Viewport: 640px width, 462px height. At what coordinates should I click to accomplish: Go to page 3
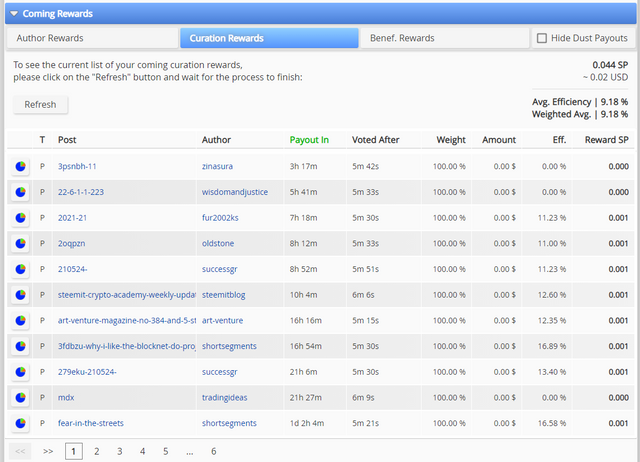click(120, 451)
